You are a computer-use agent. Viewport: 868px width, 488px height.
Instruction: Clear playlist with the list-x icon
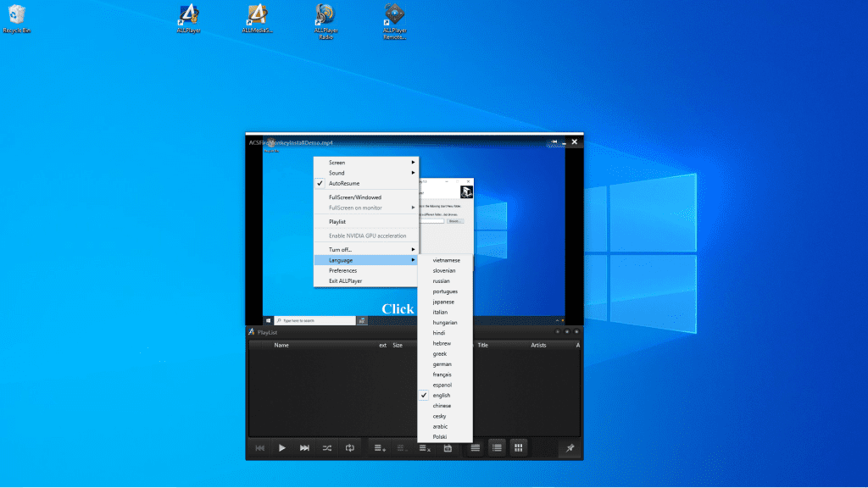pyautogui.click(x=425, y=447)
